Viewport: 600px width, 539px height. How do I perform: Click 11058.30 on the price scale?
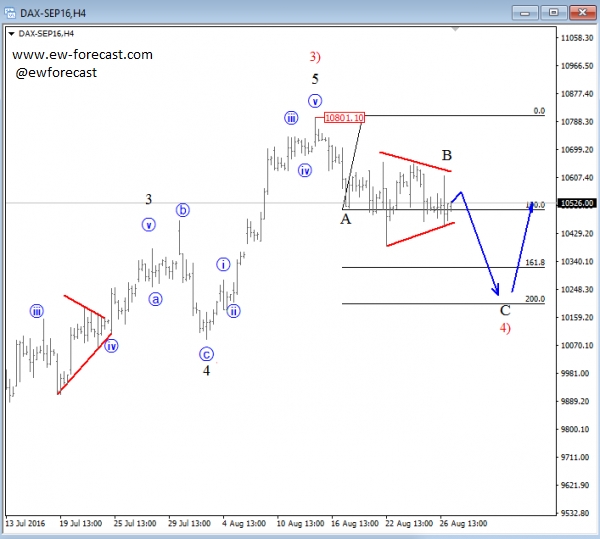(x=577, y=38)
